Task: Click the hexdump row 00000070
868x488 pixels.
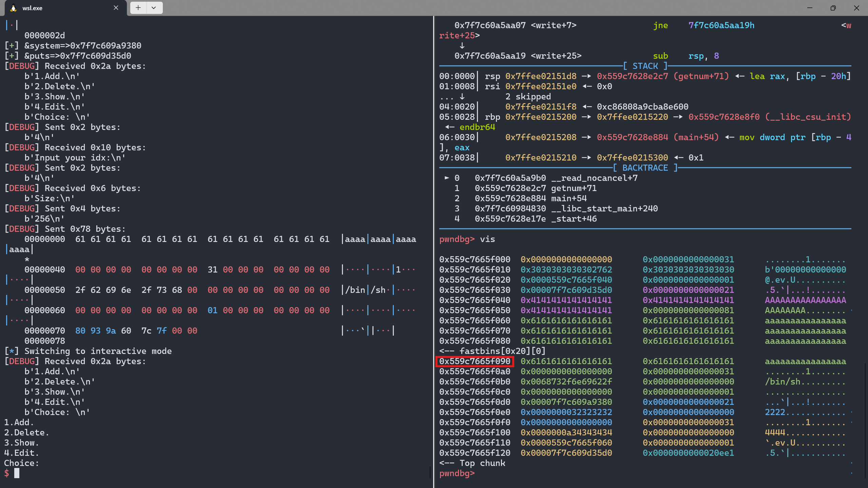Action: 209,331
